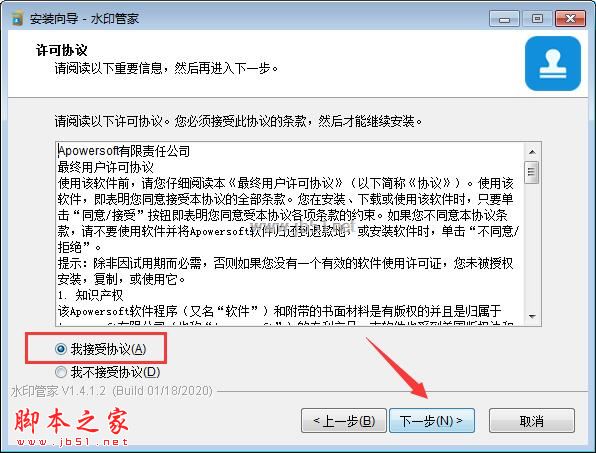Screen dimensions: 596x453
Task: Minimize the 安装向导 window
Action: (504, 19)
